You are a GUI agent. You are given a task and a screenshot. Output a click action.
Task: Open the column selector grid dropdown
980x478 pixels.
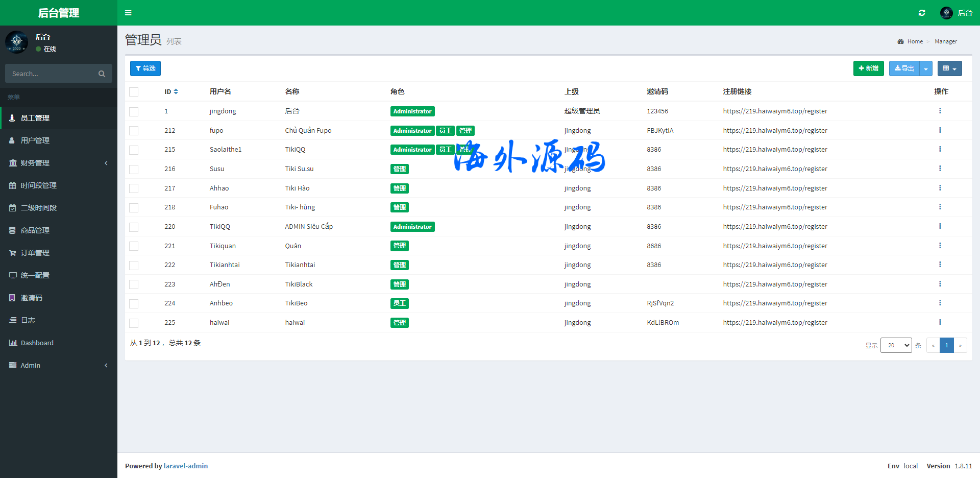pos(949,68)
